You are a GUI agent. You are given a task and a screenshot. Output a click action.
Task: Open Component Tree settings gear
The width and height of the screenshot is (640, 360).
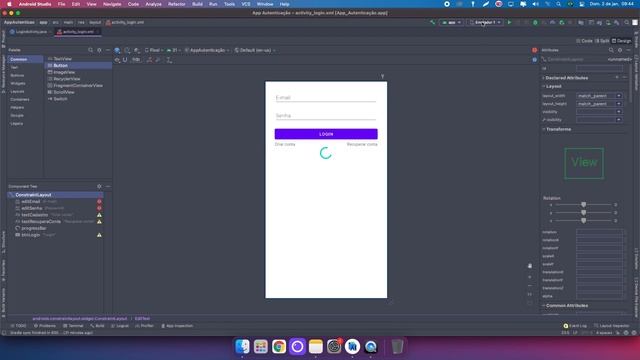click(x=99, y=187)
